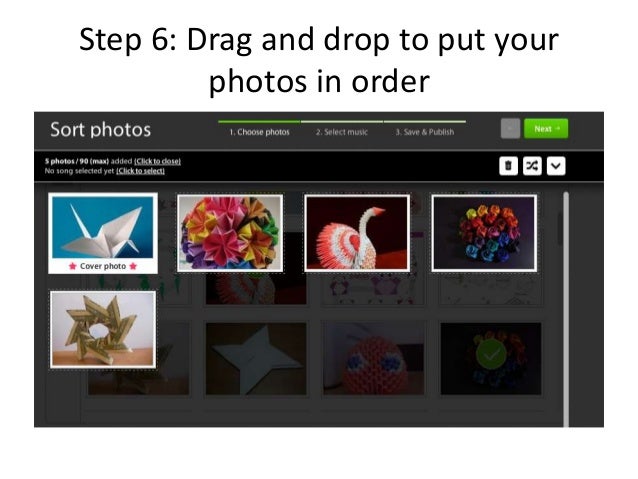This screenshot has width=638, height=479.
Task: Click the shuffle photos icon
Action: (532, 166)
